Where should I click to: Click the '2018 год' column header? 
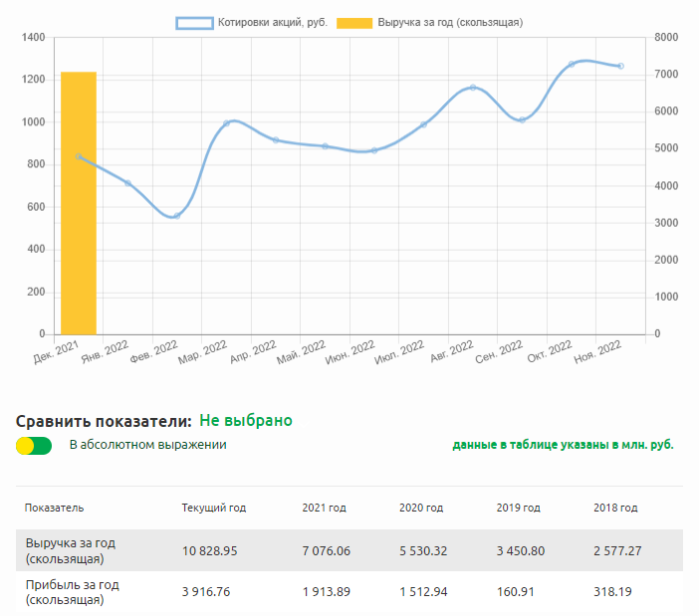614,508
